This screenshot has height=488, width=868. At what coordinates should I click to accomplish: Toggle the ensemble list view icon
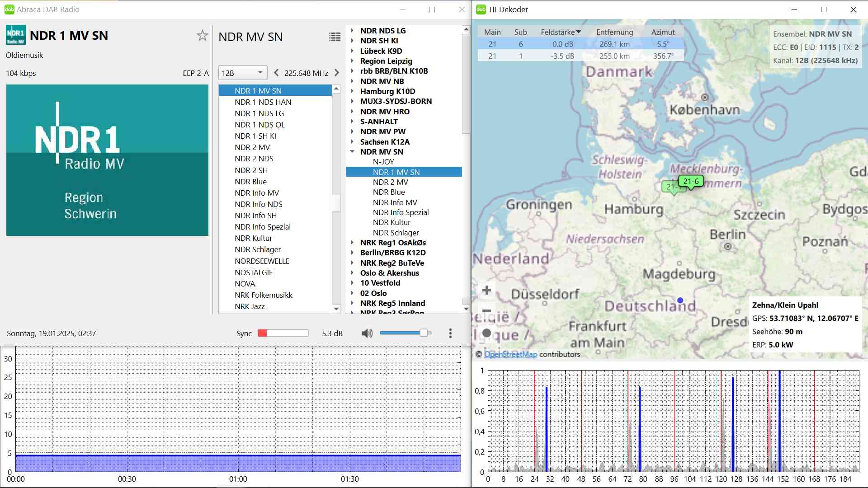(335, 37)
